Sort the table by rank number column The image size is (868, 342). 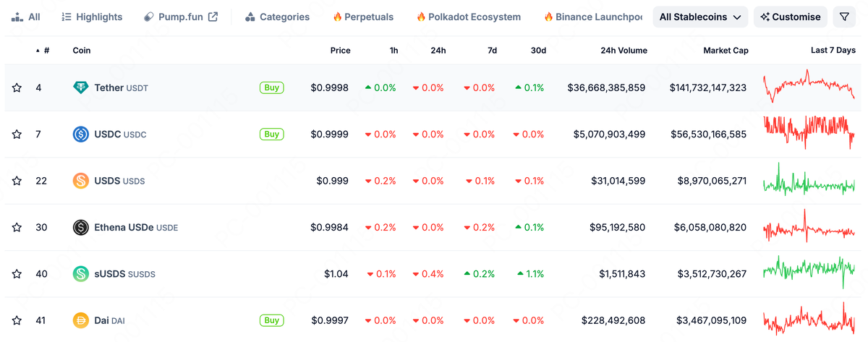[x=44, y=51]
